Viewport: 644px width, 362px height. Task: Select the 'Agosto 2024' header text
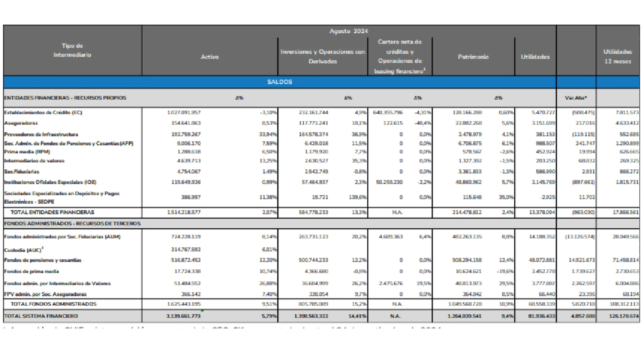[349, 31]
